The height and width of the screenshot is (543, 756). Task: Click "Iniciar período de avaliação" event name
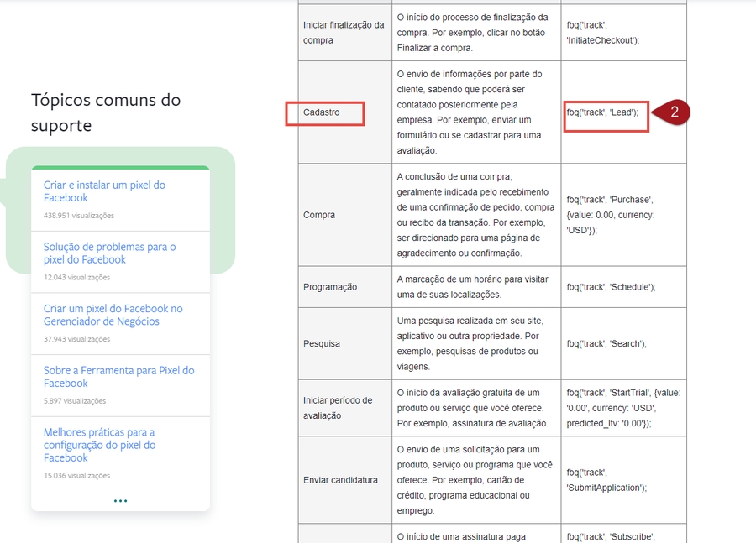(x=338, y=408)
